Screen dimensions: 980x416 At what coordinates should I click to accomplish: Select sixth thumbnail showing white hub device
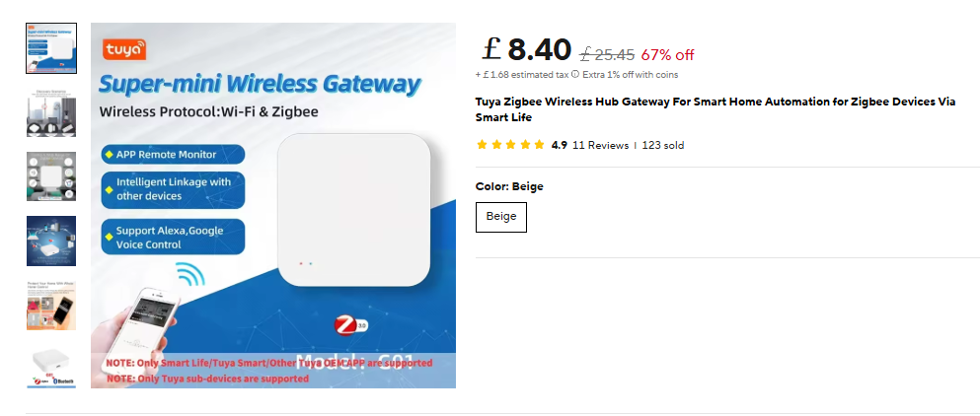click(51, 368)
